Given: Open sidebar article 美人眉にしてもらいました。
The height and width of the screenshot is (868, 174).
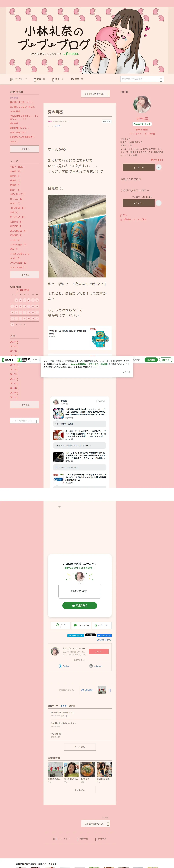Looking at the screenshot, I should tap(23, 107).
